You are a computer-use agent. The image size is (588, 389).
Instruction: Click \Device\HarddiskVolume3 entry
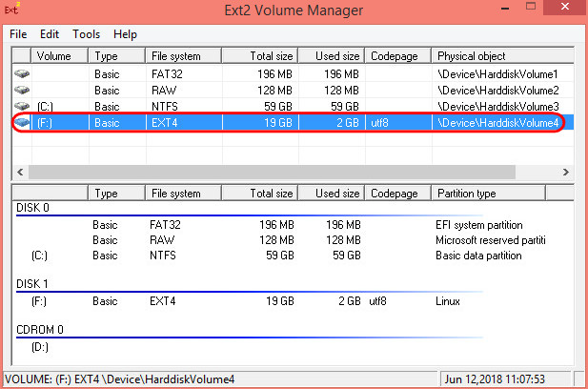pyautogui.click(x=498, y=107)
